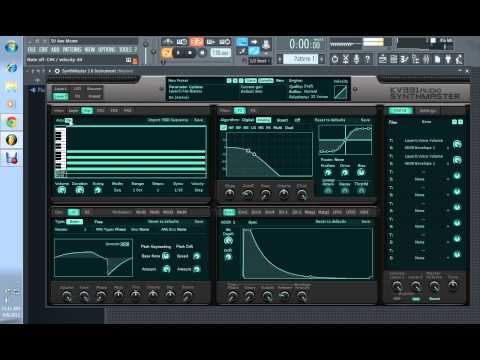480x360 pixels.
Task: Click the envelope Vel Depth knob
Action: (x=228, y=240)
